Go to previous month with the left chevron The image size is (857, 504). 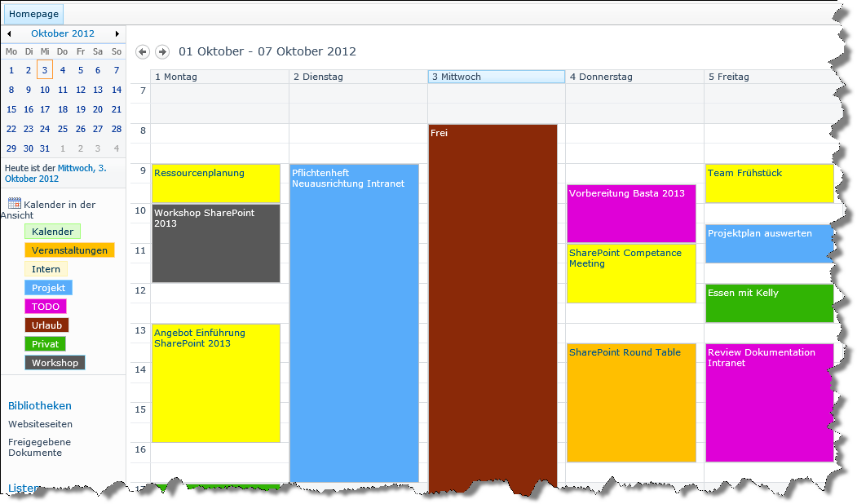point(9,33)
